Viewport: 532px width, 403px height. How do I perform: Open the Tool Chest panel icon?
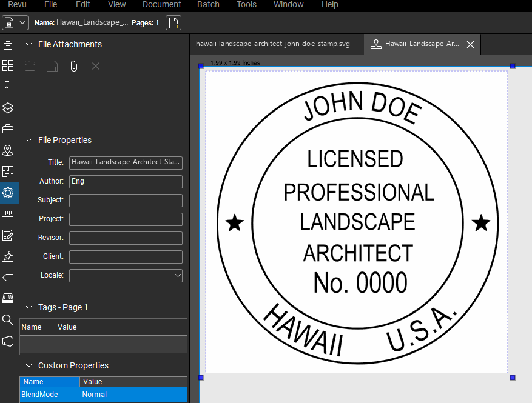coord(8,129)
